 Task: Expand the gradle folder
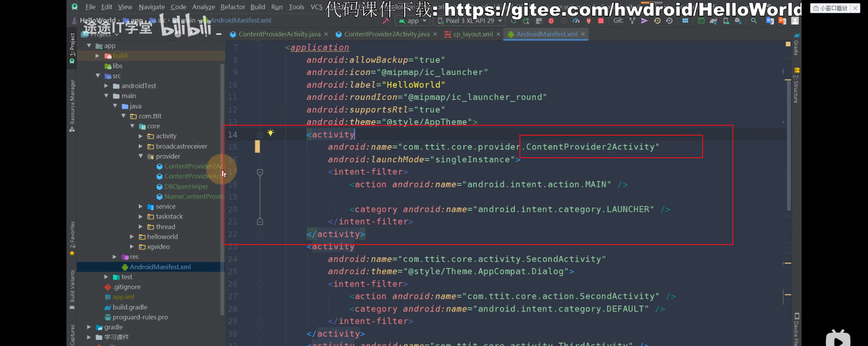point(90,327)
